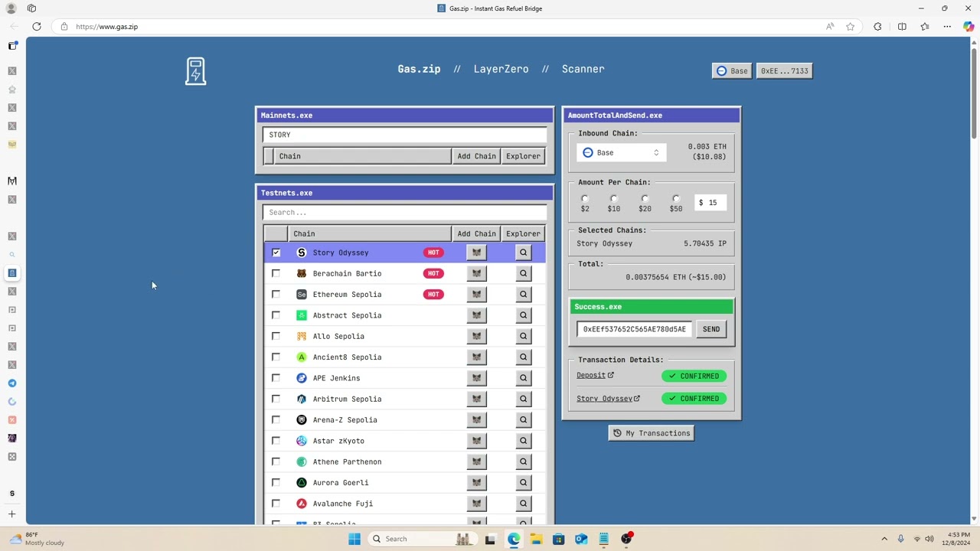
Task: Check the Ancient8 Sepolia checkbox
Action: pyautogui.click(x=276, y=357)
